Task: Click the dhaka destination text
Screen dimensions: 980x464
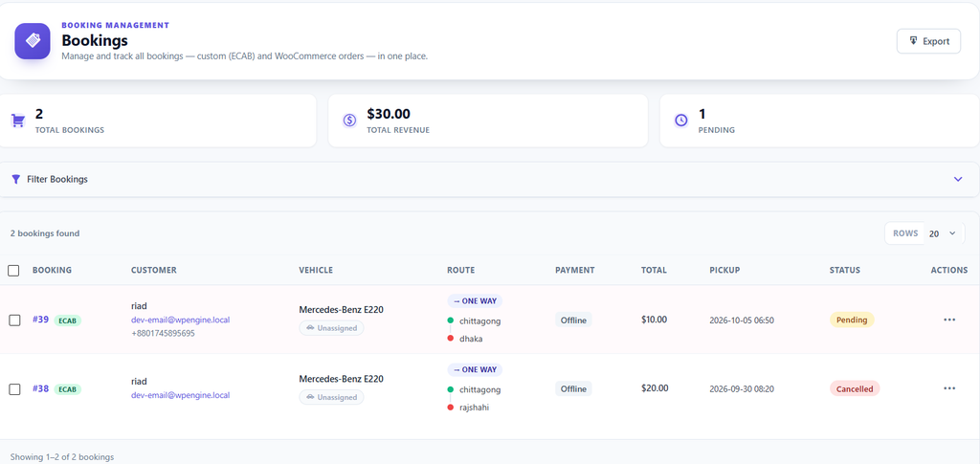Action: 471,339
